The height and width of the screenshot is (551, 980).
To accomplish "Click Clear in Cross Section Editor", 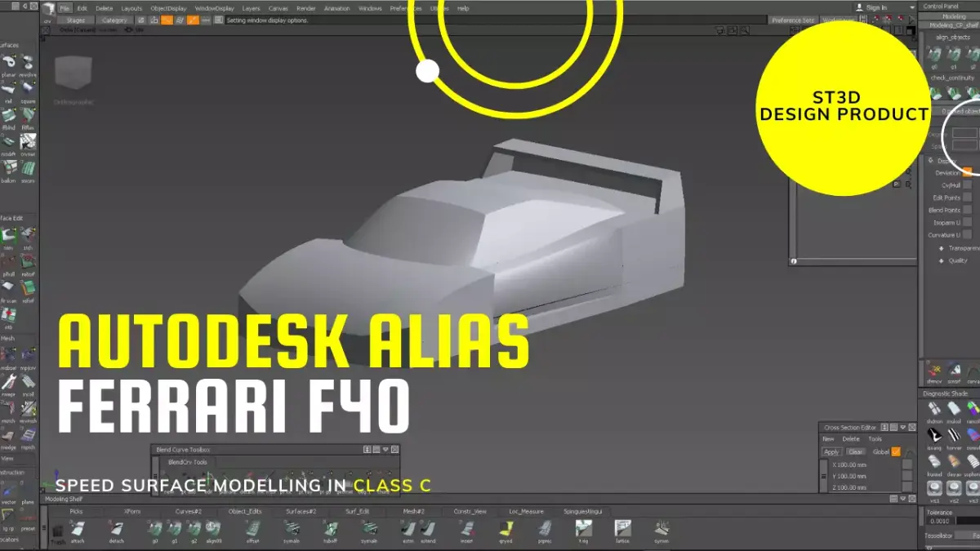I will (x=855, y=451).
